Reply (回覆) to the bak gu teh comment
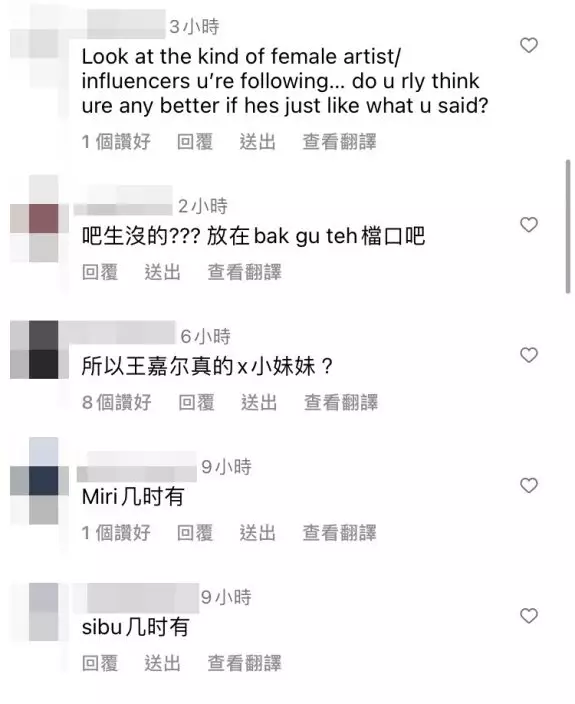575x704 pixels. click(x=100, y=272)
